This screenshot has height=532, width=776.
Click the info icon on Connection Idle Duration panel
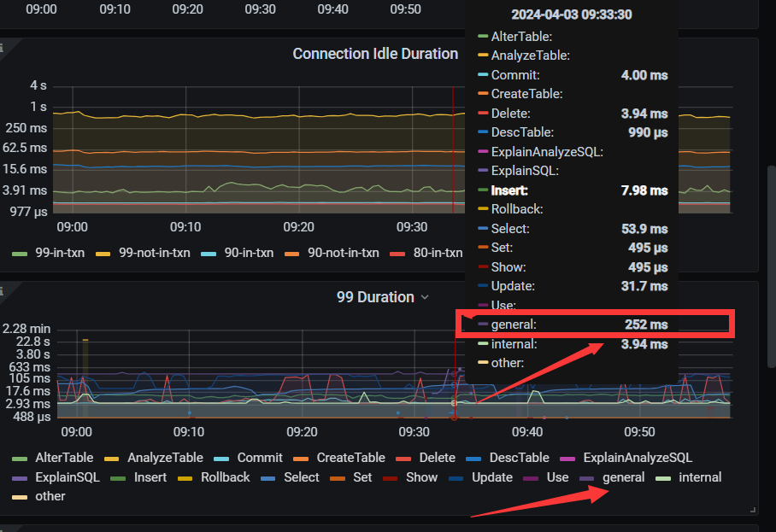[3, 49]
